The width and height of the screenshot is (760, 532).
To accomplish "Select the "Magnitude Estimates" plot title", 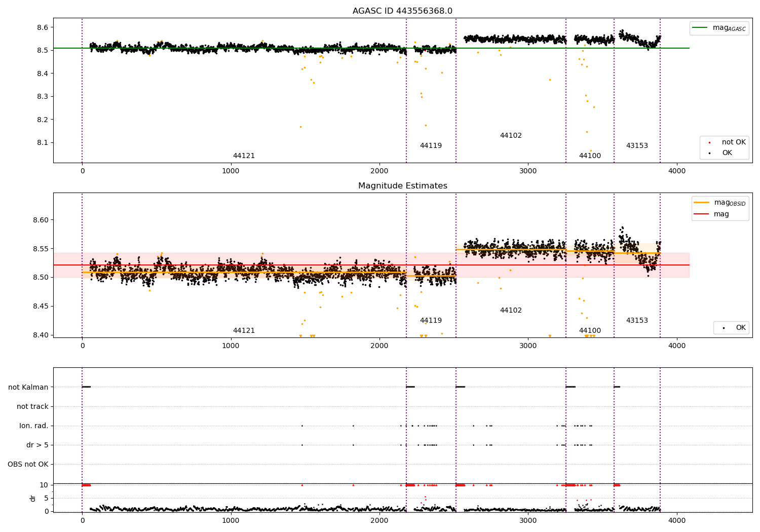I will coord(402,186).
